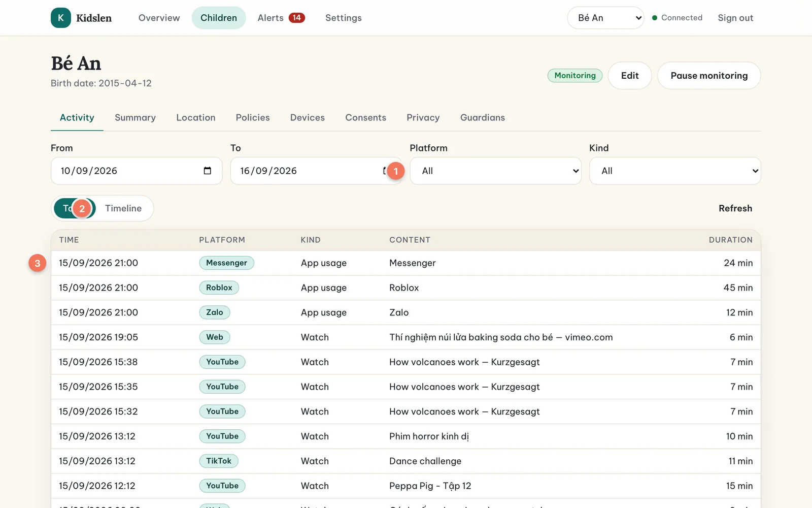Click the Sign out link
Image resolution: width=812 pixels, height=508 pixels.
[x=735, y=18]
